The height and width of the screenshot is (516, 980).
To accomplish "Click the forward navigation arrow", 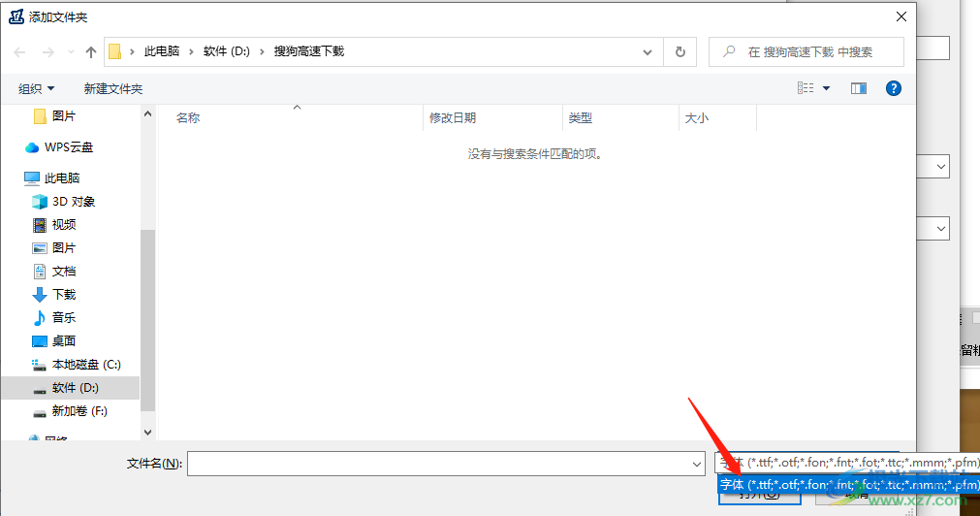I will click(48, 52).
